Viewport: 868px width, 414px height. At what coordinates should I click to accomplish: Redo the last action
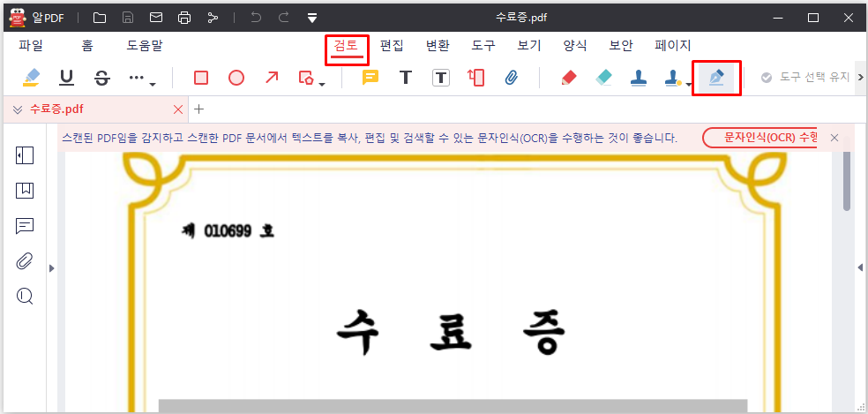click(284, 18)
